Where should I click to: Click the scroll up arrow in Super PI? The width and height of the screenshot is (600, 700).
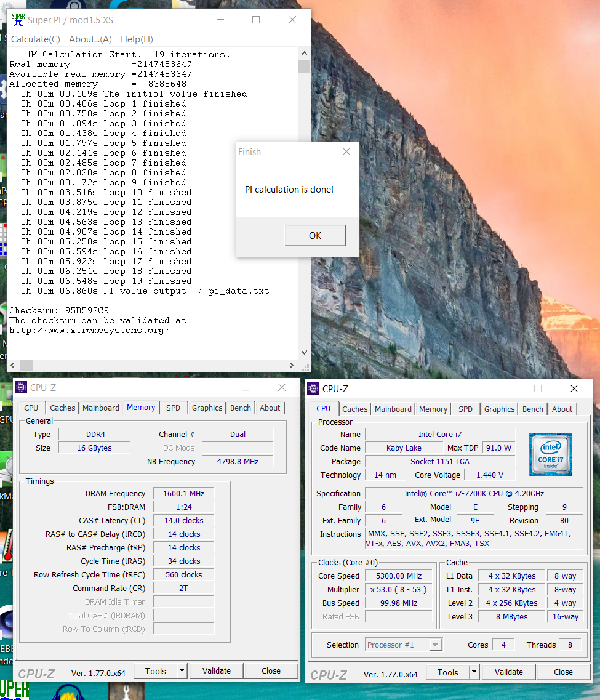(304, 54)
